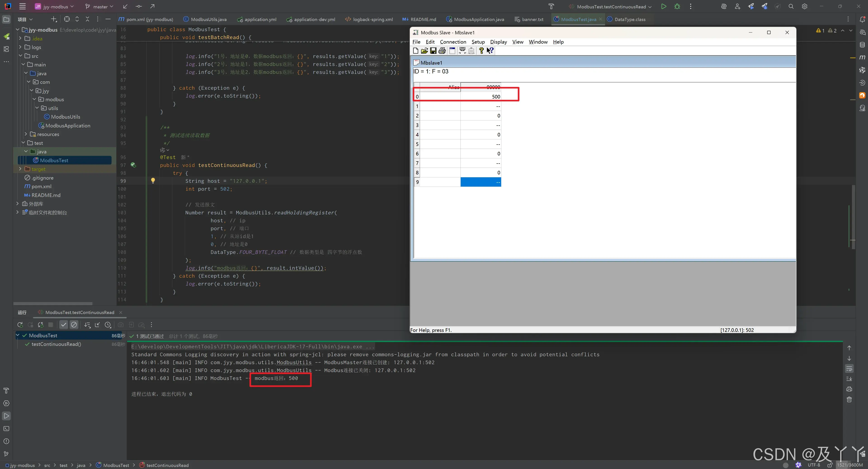Open the Connection menu in Modbus Slave
The image size is (868, 469).
tap(453, 42)
